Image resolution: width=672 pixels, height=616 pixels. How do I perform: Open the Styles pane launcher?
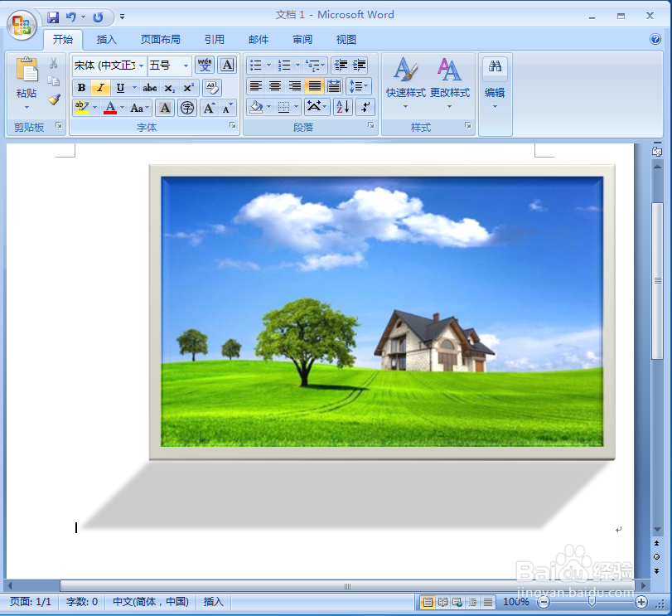(x=468, y=125)
